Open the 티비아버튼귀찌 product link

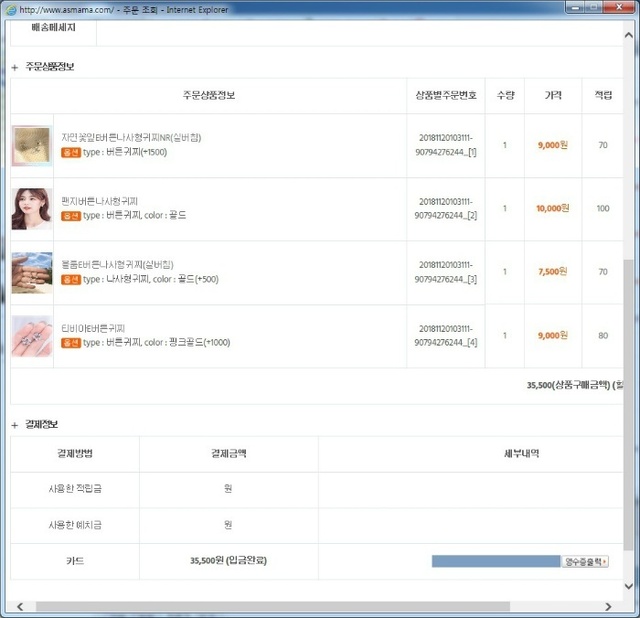[x=94, y=328]
